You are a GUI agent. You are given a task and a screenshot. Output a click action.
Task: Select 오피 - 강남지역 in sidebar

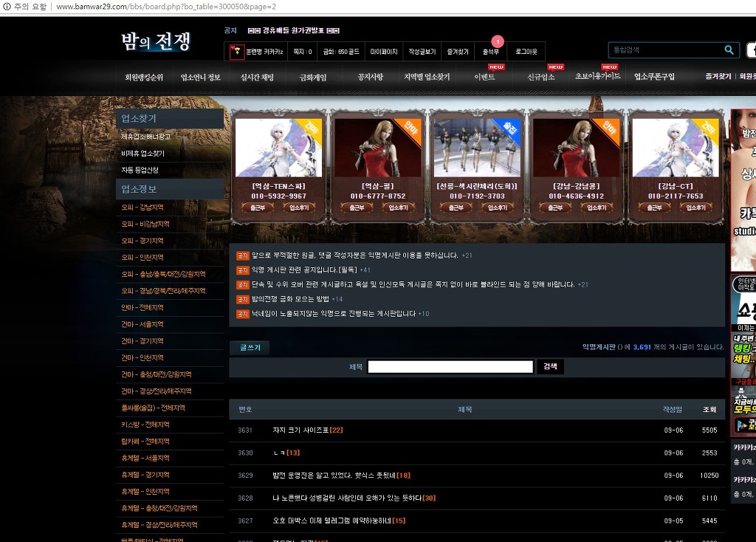[x=142, y=207]
